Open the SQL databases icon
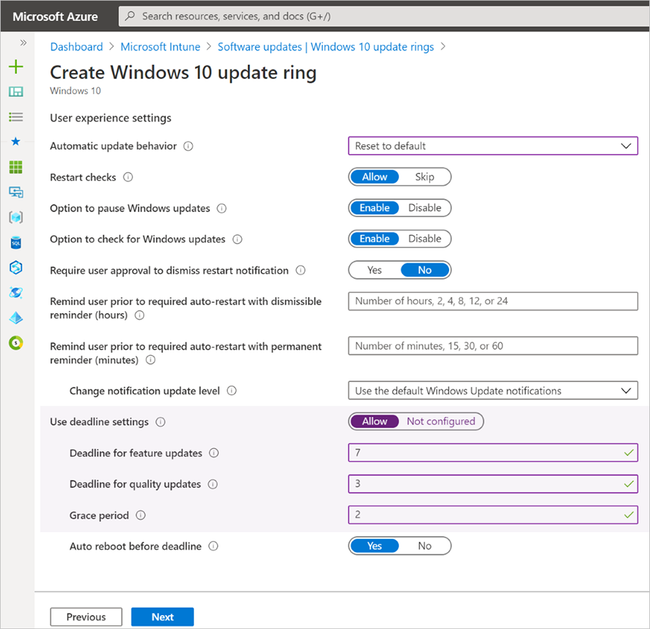 16,243
